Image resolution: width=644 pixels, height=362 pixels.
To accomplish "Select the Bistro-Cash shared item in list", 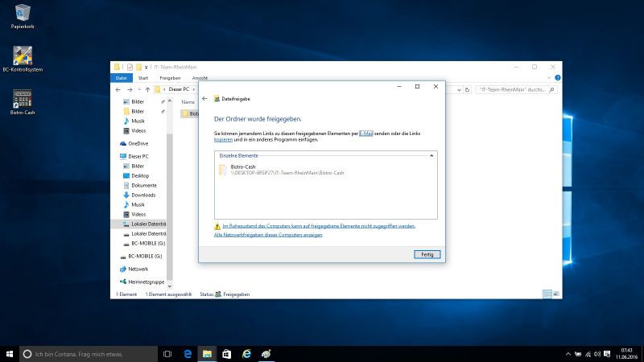I will tap(282, 170).
